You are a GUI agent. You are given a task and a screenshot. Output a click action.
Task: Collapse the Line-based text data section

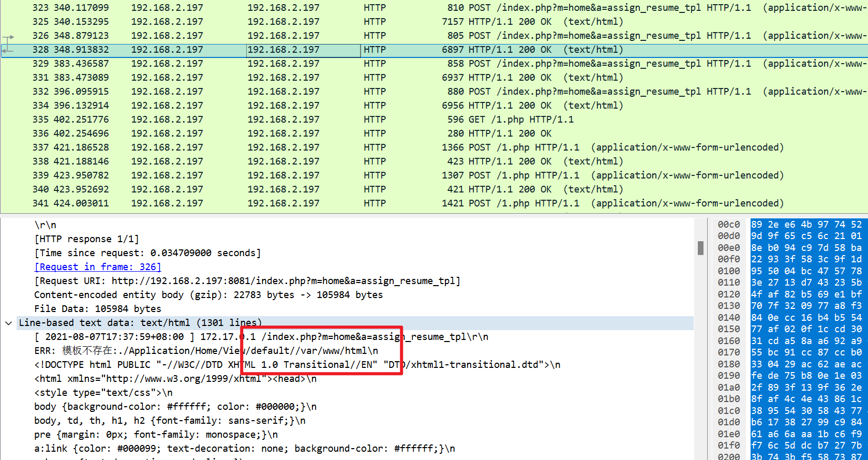8,323
